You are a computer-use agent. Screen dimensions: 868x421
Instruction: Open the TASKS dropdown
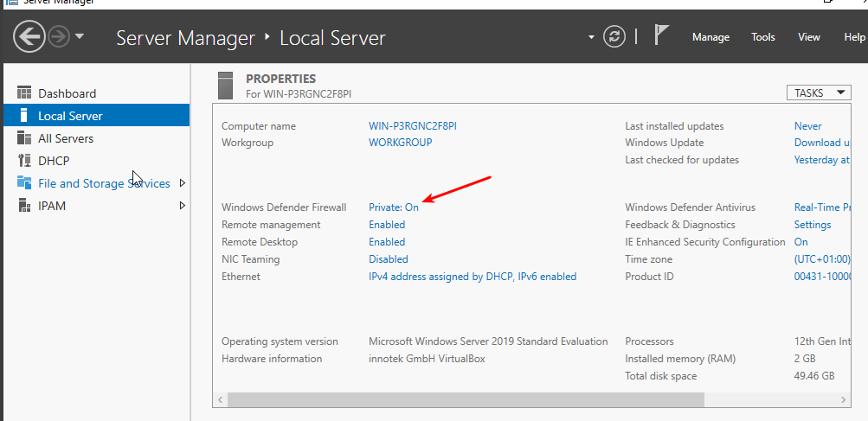point(818,93)
